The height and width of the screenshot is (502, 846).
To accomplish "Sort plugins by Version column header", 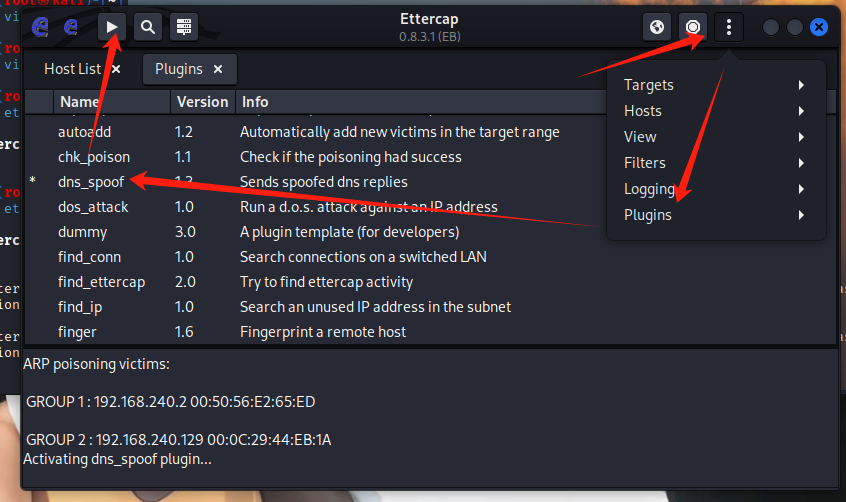I will coord(202,101).
